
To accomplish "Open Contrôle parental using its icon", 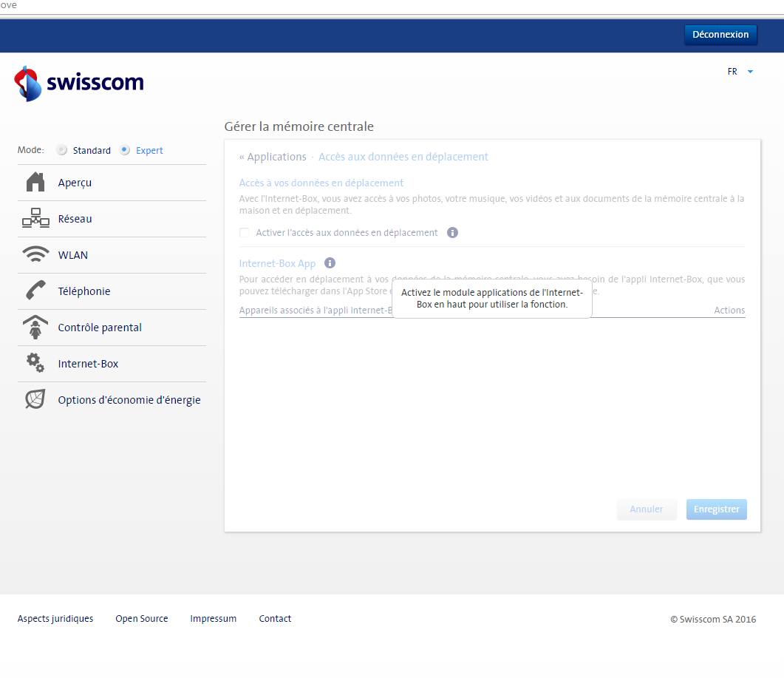I will (x=35, y=327).
